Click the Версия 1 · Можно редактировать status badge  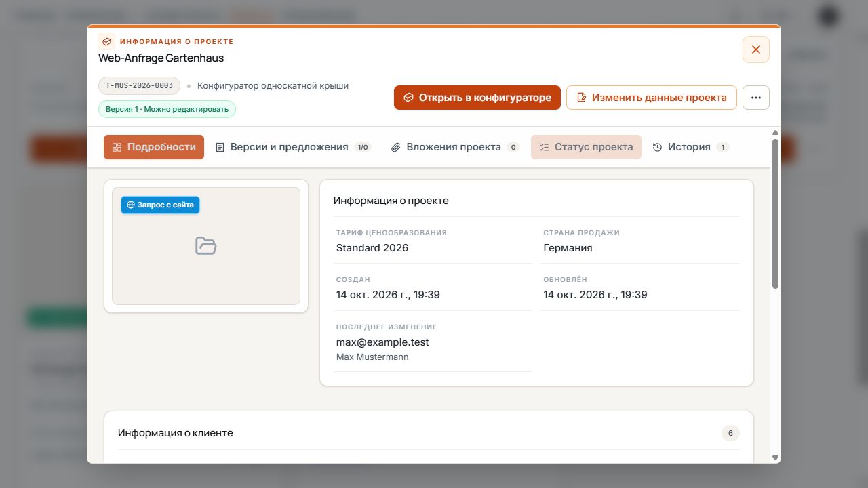tap(167, 109)
